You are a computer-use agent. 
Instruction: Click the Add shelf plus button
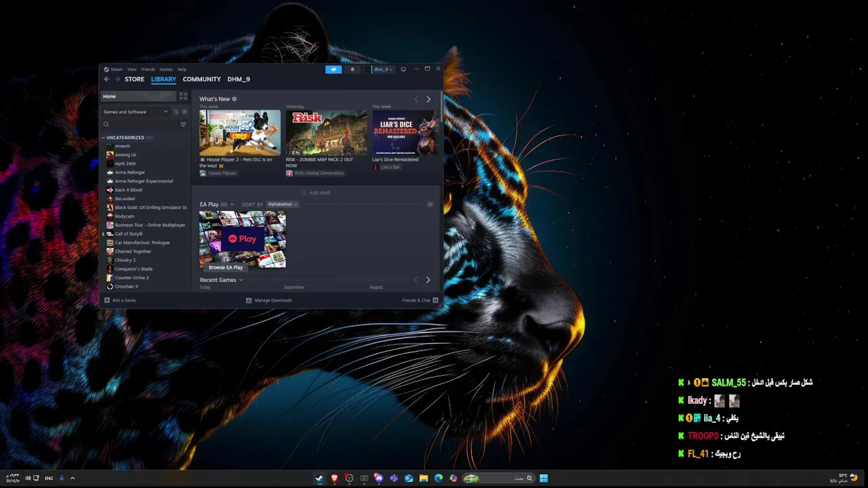pyautogui.click(x=304, y=192)
